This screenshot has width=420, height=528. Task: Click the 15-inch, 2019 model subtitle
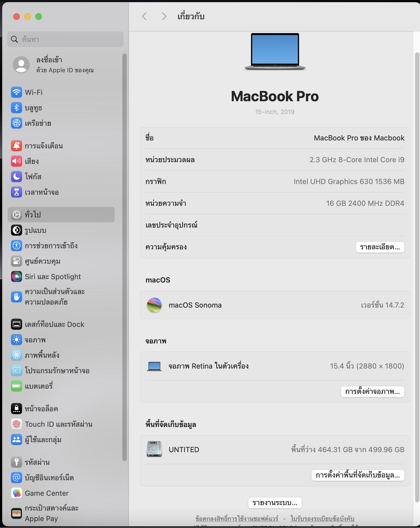(x=275, y=112)
